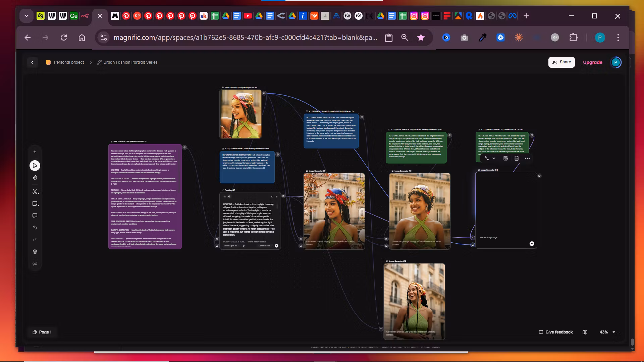Open Give feedback
The image size is (644, 362).
coord(556,332)
